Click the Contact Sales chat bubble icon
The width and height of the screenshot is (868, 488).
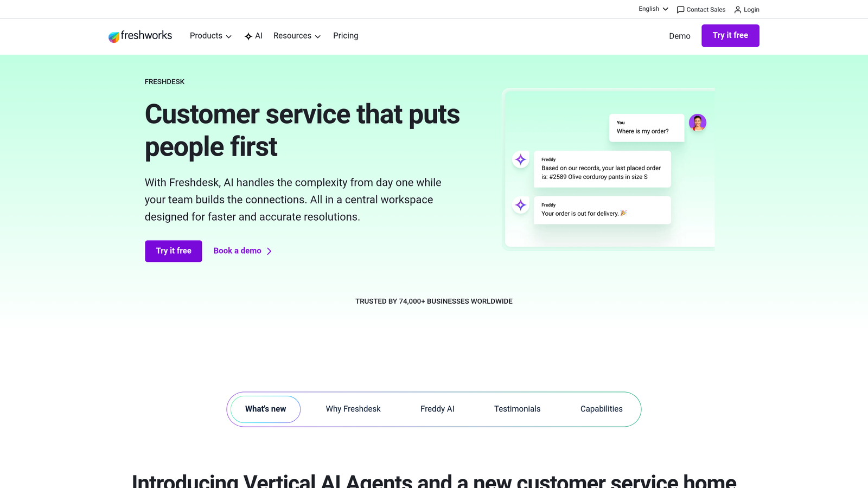coord(680,10)
